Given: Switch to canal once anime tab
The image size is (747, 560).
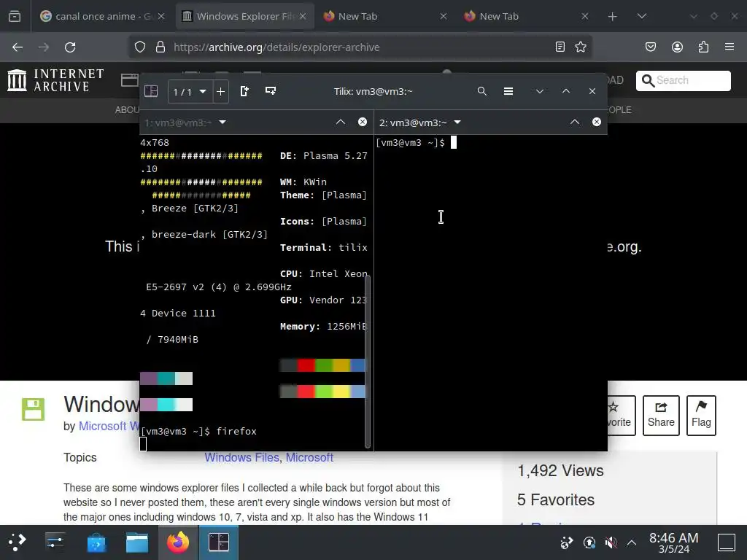Looking at the screenshot, I should pyautogui.click(x=102, y=16).
